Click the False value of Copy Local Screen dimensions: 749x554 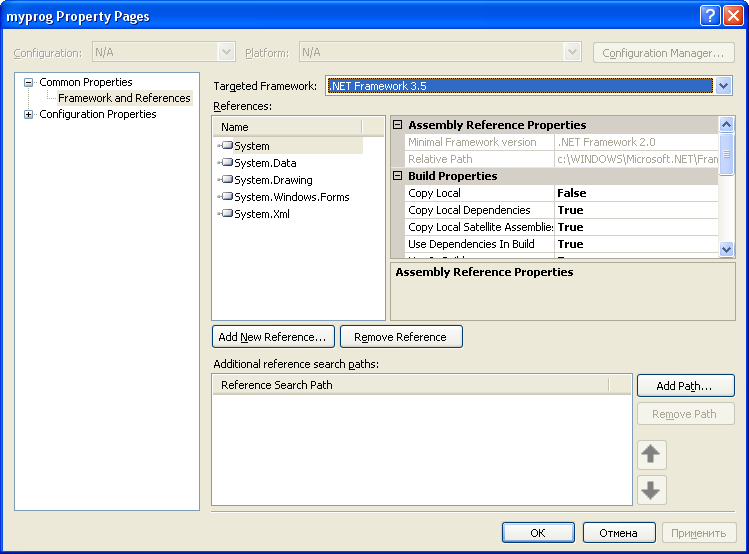point(636,193)
